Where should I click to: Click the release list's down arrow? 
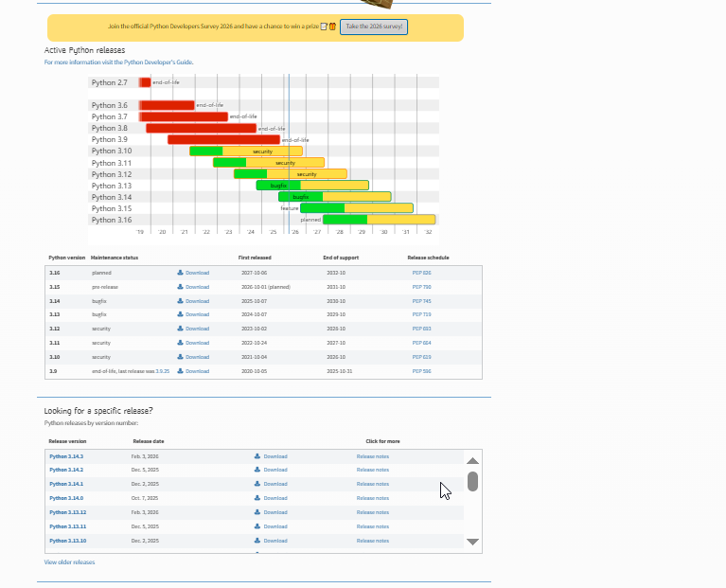[472, 542]
